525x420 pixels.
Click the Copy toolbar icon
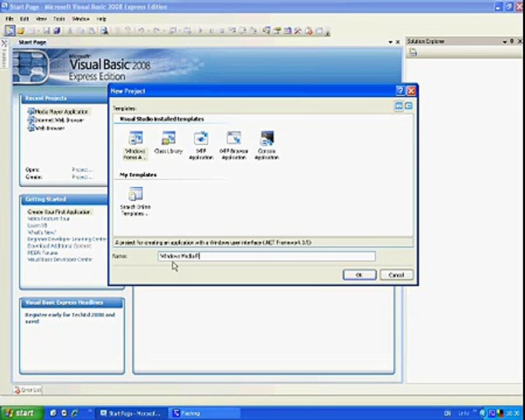tap(80, 31)
